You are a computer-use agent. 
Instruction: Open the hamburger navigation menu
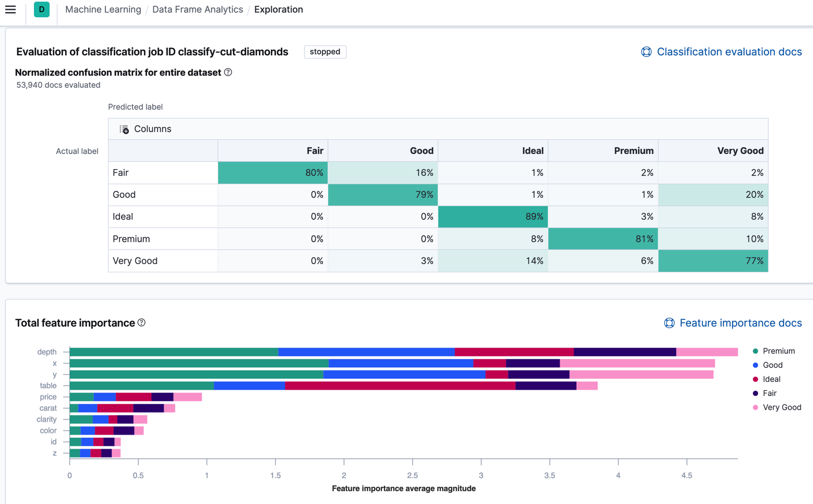pos(10,10)
